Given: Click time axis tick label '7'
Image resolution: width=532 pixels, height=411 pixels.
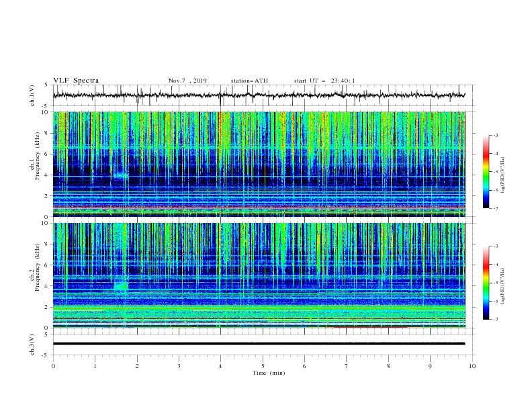Looking at the screenshot, I should point(347,366).
